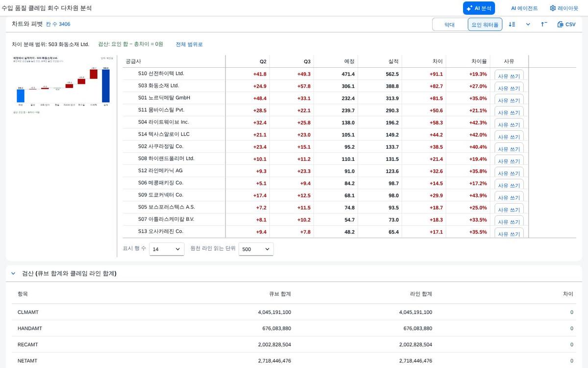Sort by the Q3 column header
The width and height of the screenshot is (588, 368).
click(292, 61)
